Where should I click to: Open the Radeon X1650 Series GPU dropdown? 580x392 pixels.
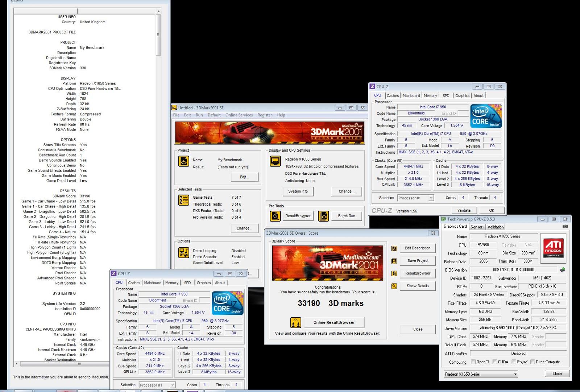pos(481,374)
